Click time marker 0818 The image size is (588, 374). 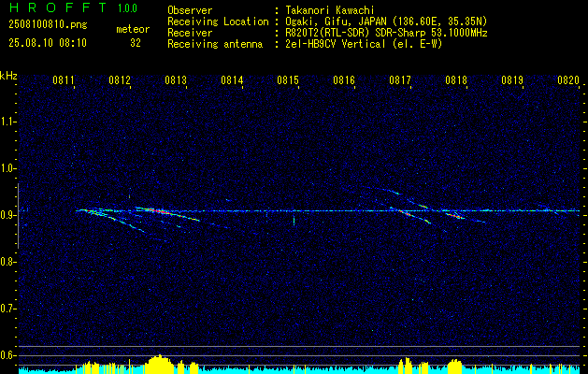[456, 79]
